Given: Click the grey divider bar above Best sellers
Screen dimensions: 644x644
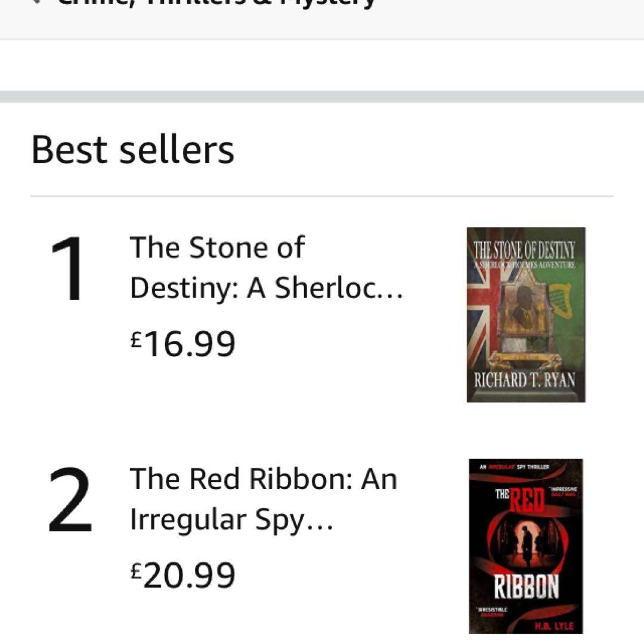Looking at the screenshot, I should 322,97.
